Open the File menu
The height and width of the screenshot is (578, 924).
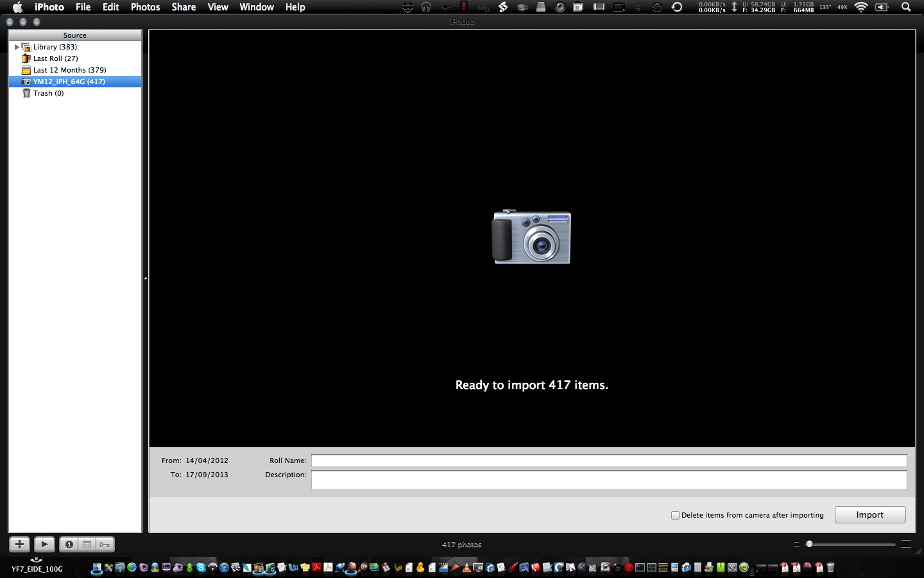tap(83, 7)
